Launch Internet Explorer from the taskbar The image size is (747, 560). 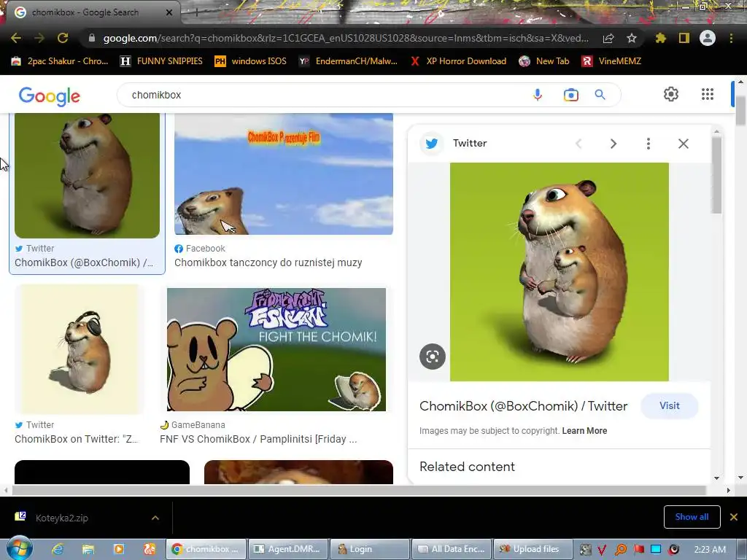58,549
